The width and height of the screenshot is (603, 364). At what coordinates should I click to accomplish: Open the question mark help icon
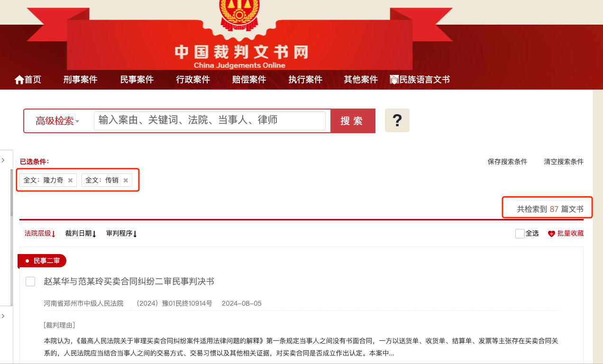click(x=397, y=120)
